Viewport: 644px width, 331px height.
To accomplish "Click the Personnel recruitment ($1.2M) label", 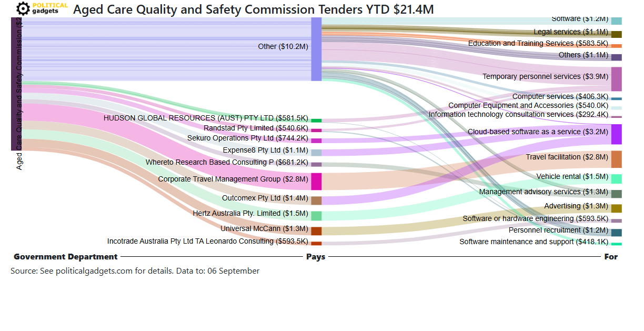I will (559, 230).
